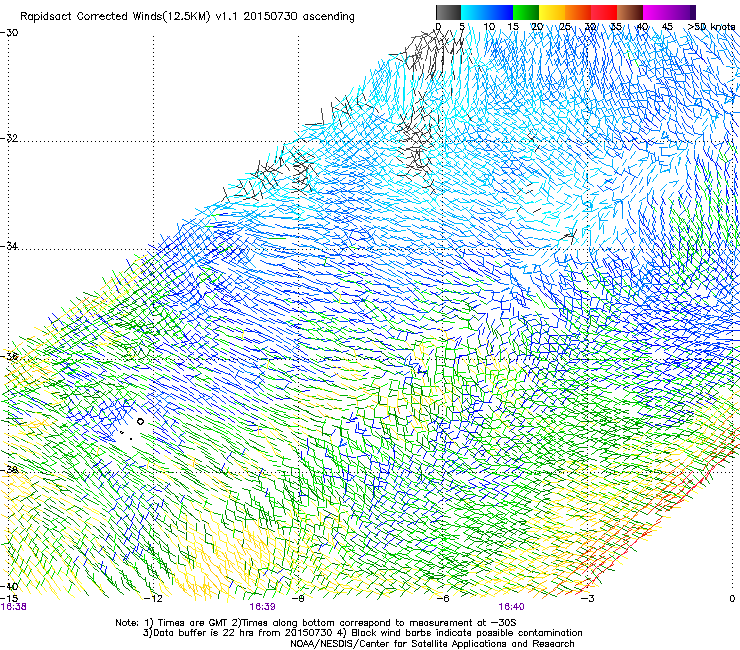
Task: Click the green 15-20 knots color segment
Action: 526,12
